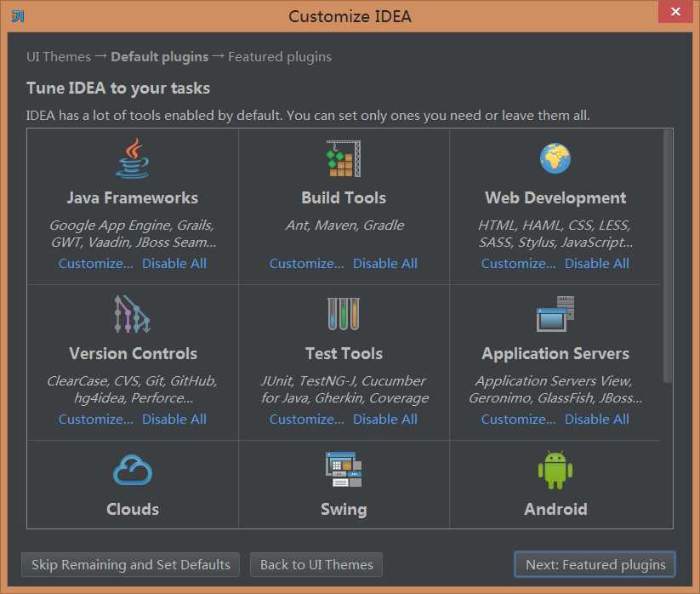The image size is (700, 594).
Task: Open Customize for Test Tools
Action: (x=307, y=420)
